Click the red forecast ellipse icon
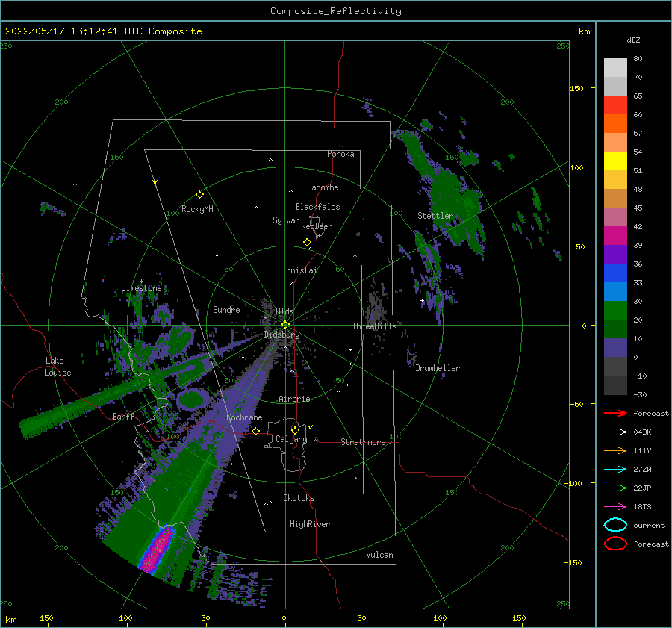672x628 pixels. [615, 544]
